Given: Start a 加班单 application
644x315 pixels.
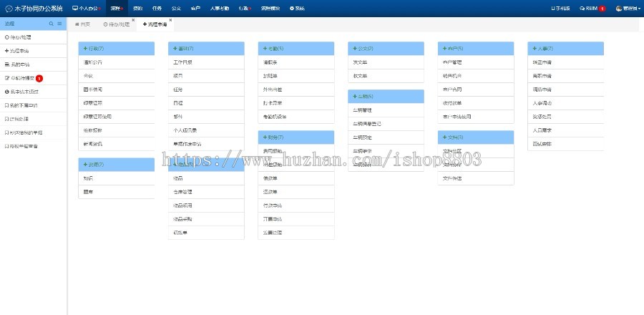Looking at the screenshot, I should click(296, 76).
